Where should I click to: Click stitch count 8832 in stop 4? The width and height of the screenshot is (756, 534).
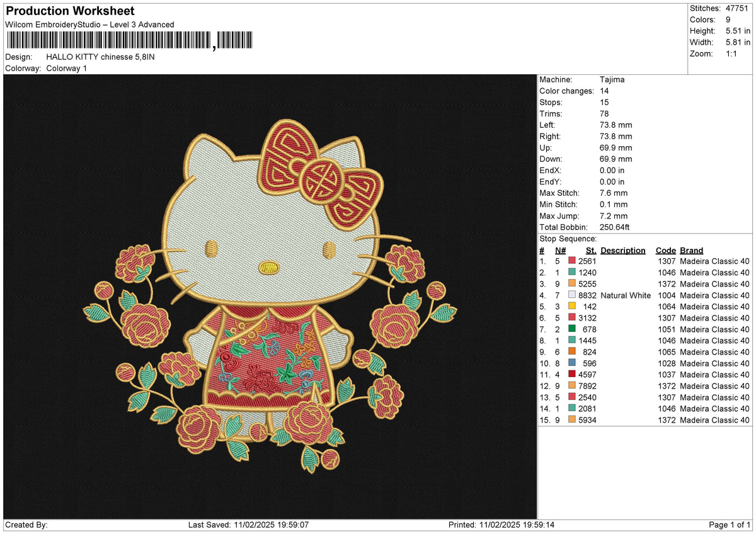(x=587, y=295)
